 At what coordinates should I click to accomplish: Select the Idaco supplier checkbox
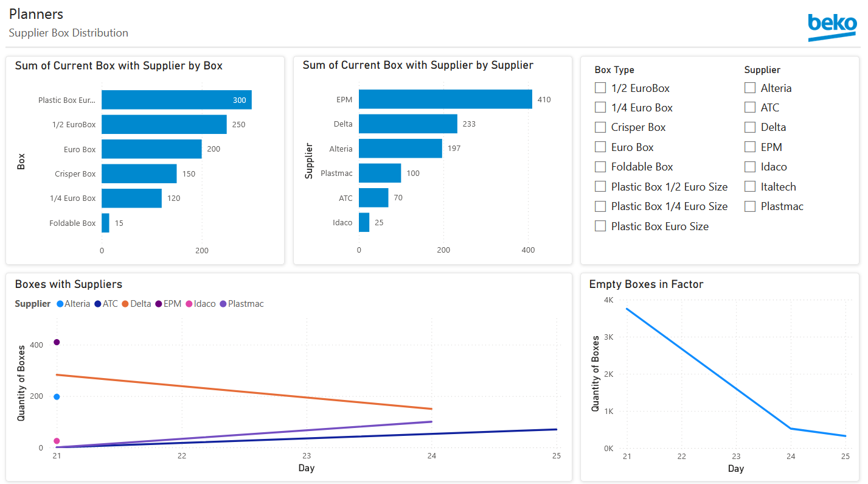tap(750, 167)
